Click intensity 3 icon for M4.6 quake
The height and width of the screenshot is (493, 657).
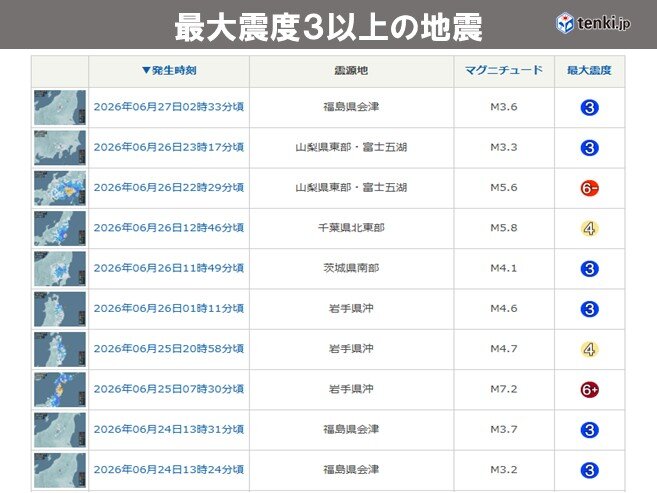click(x=590, y=309)
